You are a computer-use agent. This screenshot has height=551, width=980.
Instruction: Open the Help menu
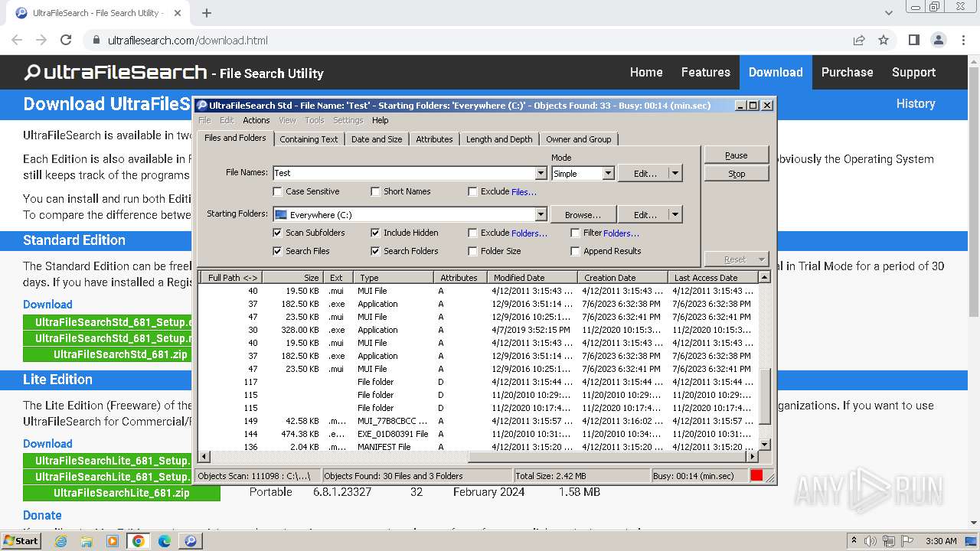coord(381,120)
